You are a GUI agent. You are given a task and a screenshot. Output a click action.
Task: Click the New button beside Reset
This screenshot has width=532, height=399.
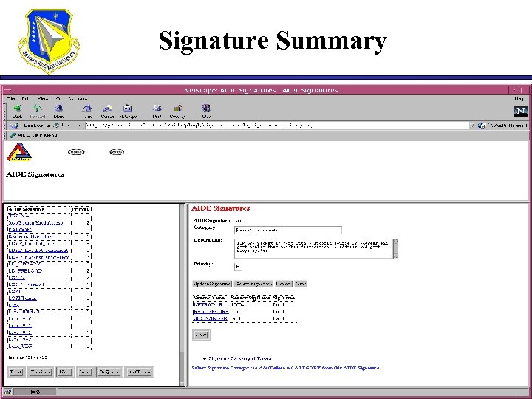pyautogui.click(x=300, y=284)
